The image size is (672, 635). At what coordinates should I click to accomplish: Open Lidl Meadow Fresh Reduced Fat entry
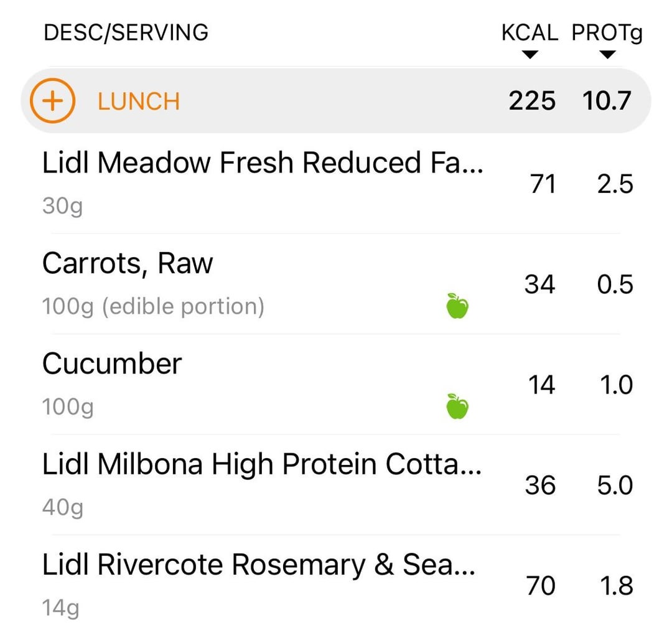point(261,163)
